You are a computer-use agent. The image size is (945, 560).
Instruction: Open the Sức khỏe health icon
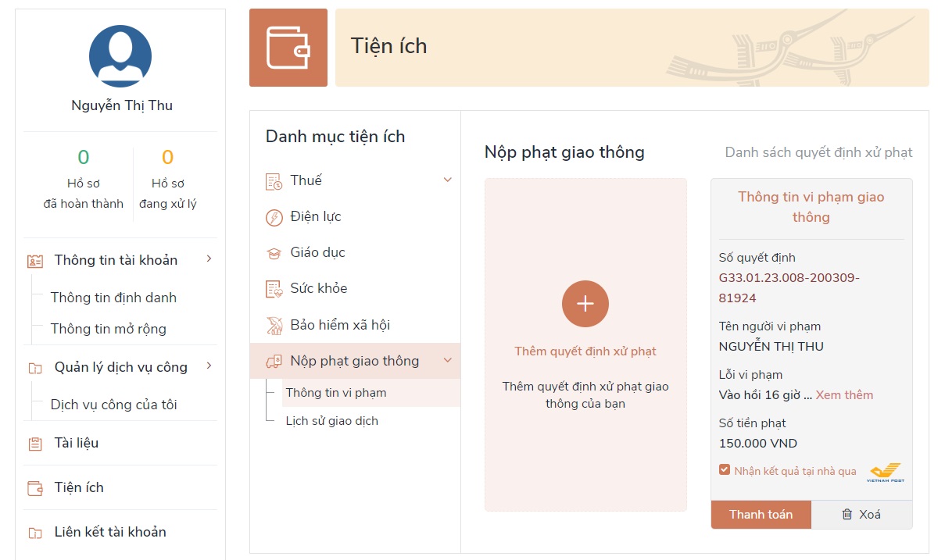click(x=274, y=288)
